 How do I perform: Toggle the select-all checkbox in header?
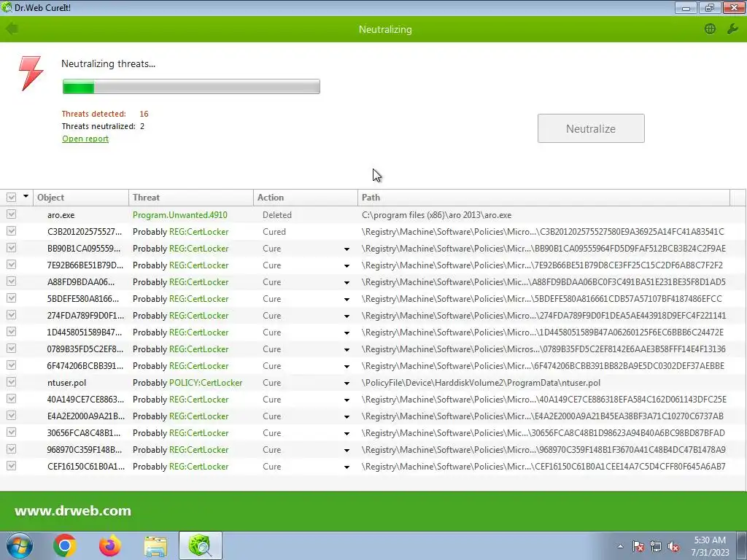pos(12,197)
